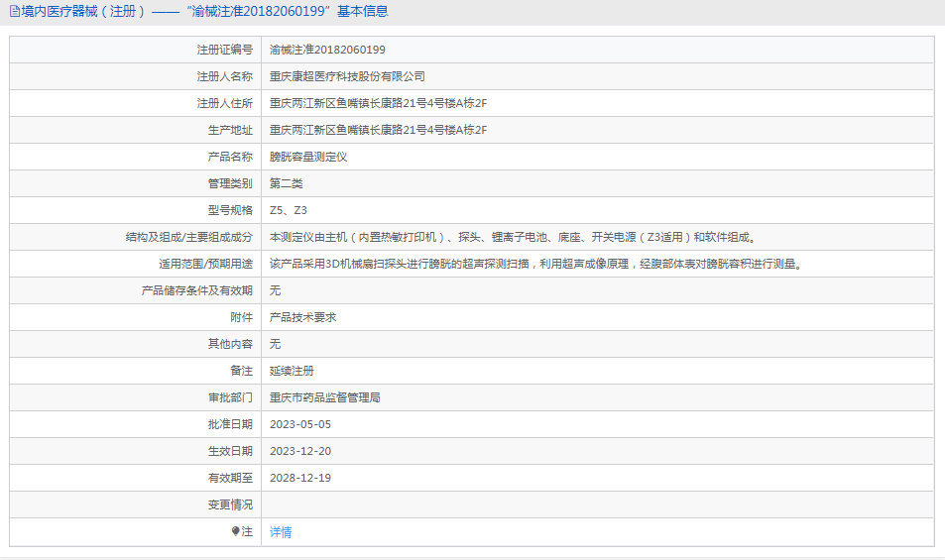Select the approval date 2023-05-05
This screenshot has width=945, height=560.
coord(300,424)
